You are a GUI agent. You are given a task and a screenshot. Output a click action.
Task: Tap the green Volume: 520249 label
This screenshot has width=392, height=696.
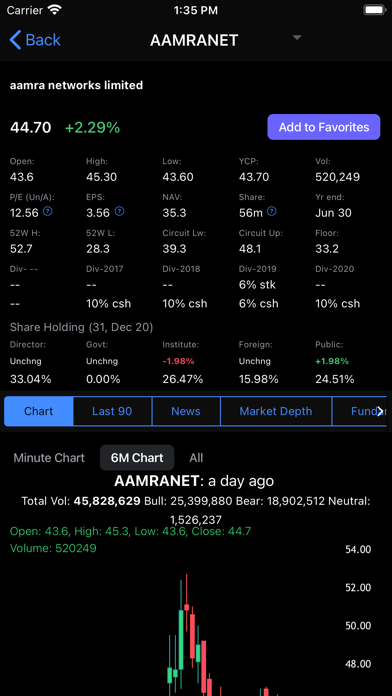tap(53, 548)
